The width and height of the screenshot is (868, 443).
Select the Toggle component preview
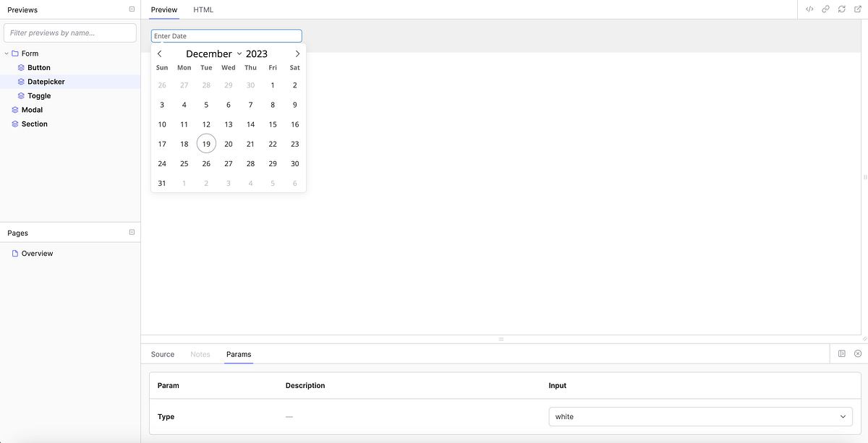tap(38, 95)
